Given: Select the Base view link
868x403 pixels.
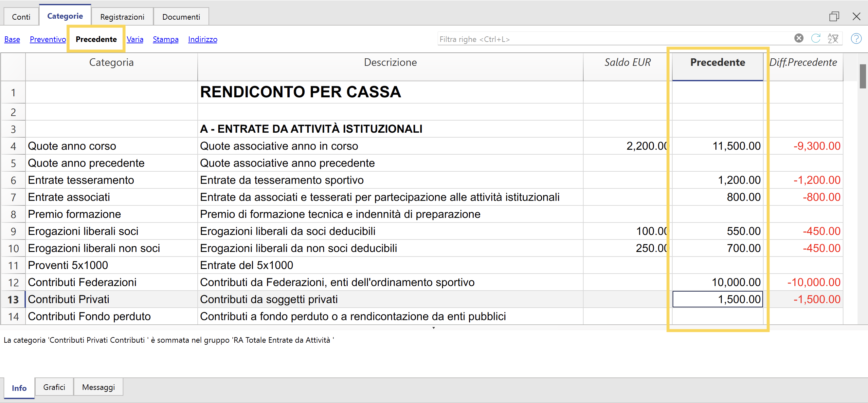Looking at the screenshot, I should (x=12, y=39).
